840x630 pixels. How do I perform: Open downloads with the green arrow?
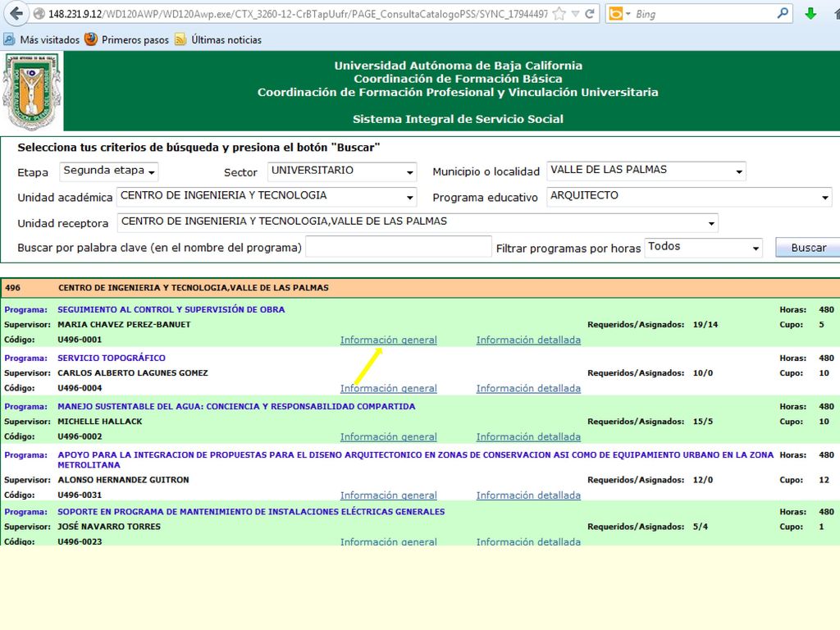point(810,14)
